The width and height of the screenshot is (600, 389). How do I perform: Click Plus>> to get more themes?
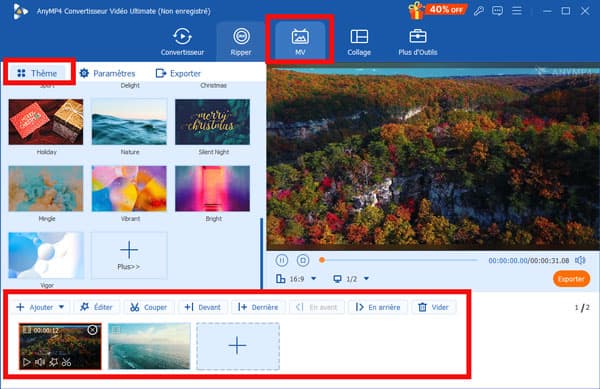pos(129,255)
